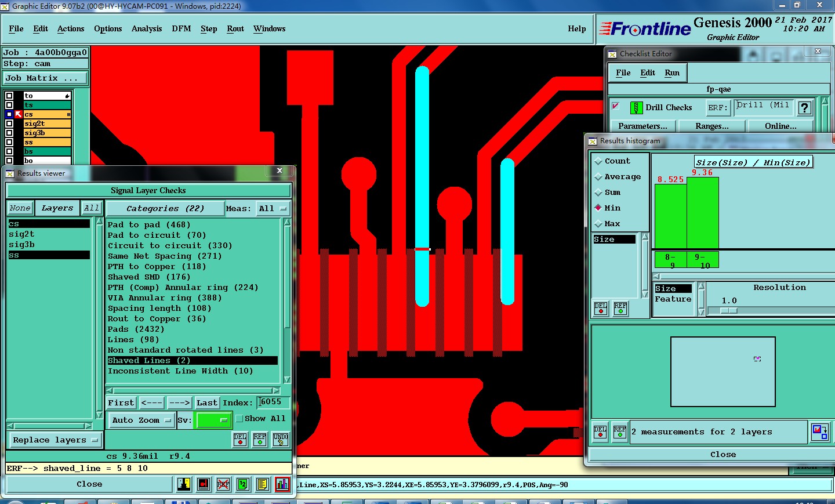Select the Min radio option
The width and height of the screenshot is (835, 504).
[598, 208]
